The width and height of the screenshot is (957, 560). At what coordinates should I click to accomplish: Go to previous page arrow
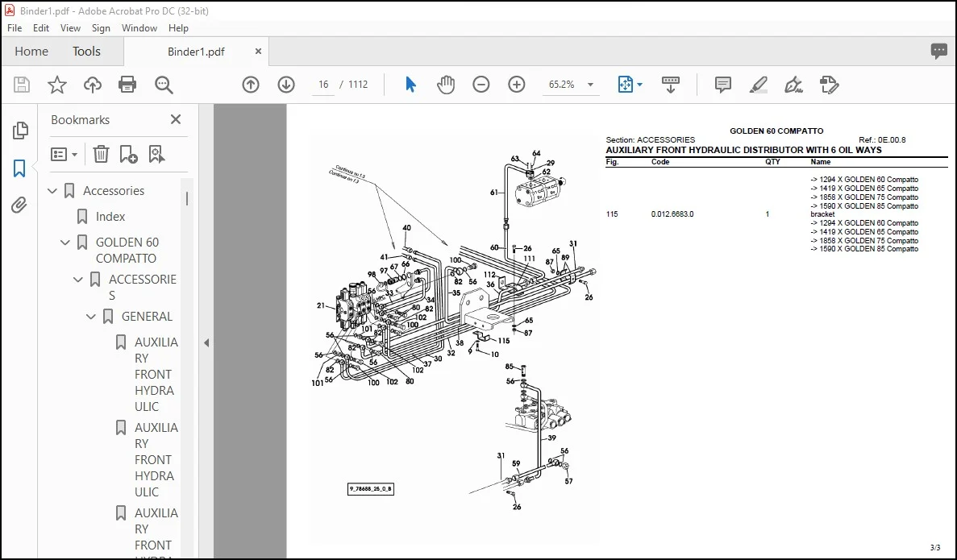251,85
